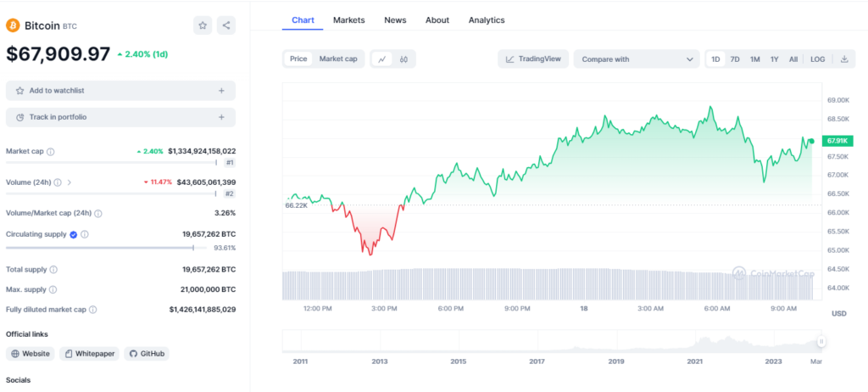This screenshot has height=392, width=868.
Task: Open Bitcoin GitHub link
Action: pos(146,354)
